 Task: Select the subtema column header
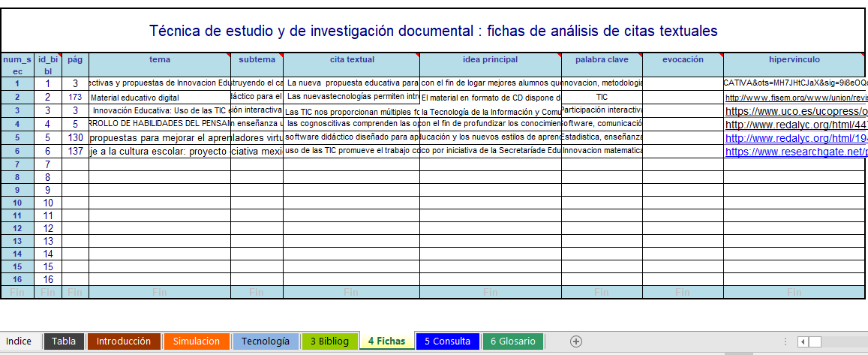(x=257, y=65)
